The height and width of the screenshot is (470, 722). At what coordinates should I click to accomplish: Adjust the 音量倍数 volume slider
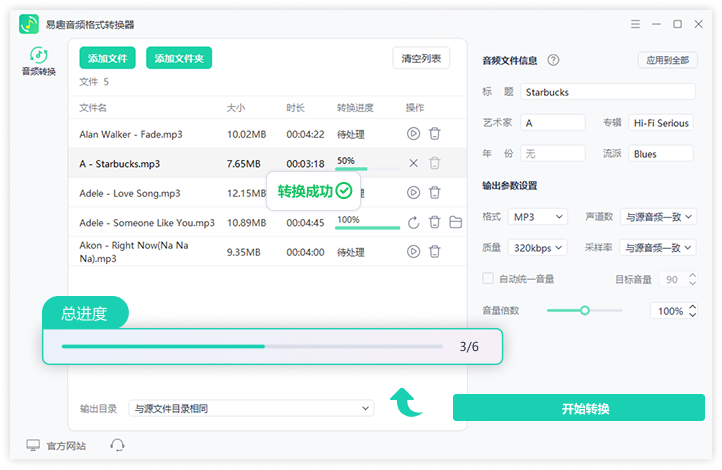pyautogui.click(x=585, y=311)
